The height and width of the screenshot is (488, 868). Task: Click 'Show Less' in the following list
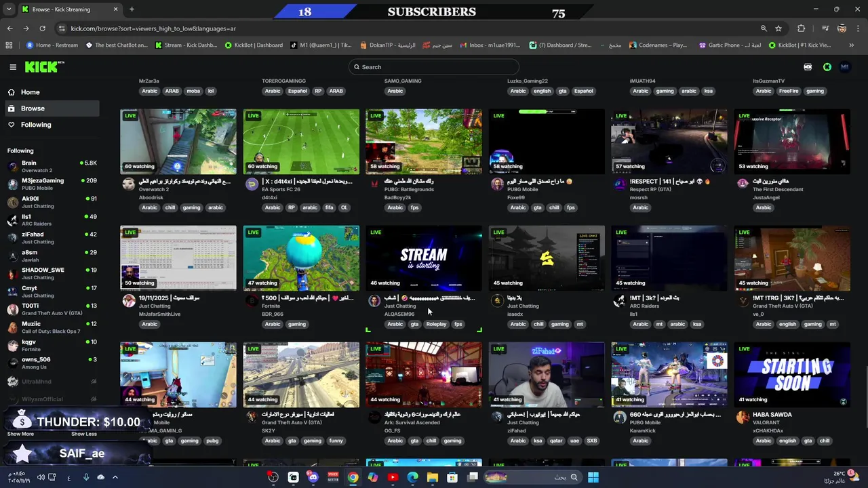click(x=83, y=434)
